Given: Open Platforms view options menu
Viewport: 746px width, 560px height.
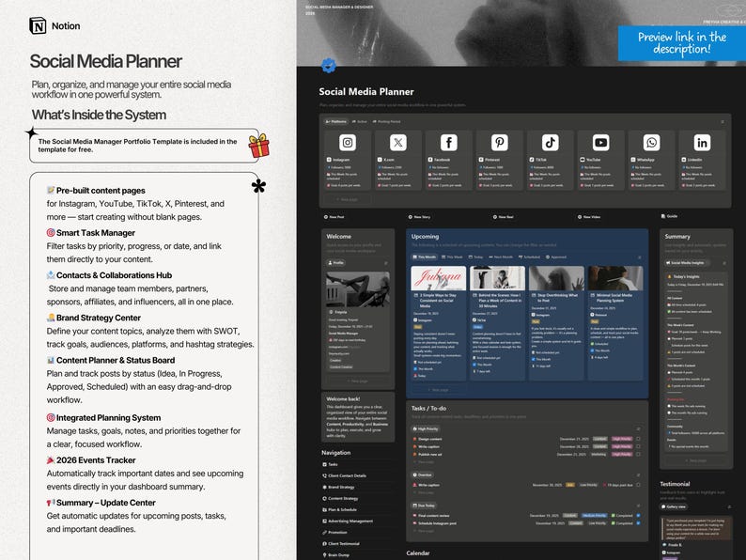Looking at the screenshot, I should 723,122.
